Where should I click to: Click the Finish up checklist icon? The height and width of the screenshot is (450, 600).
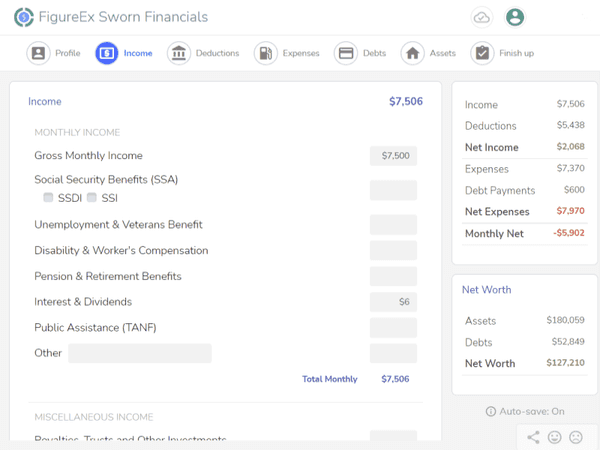click(482, 53)
